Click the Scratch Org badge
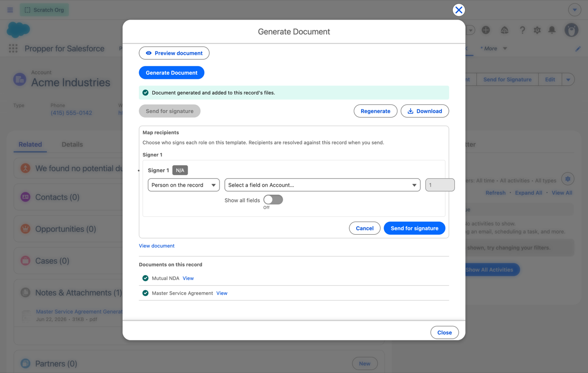This screenshot has width=588, height=373. [44, 10]
